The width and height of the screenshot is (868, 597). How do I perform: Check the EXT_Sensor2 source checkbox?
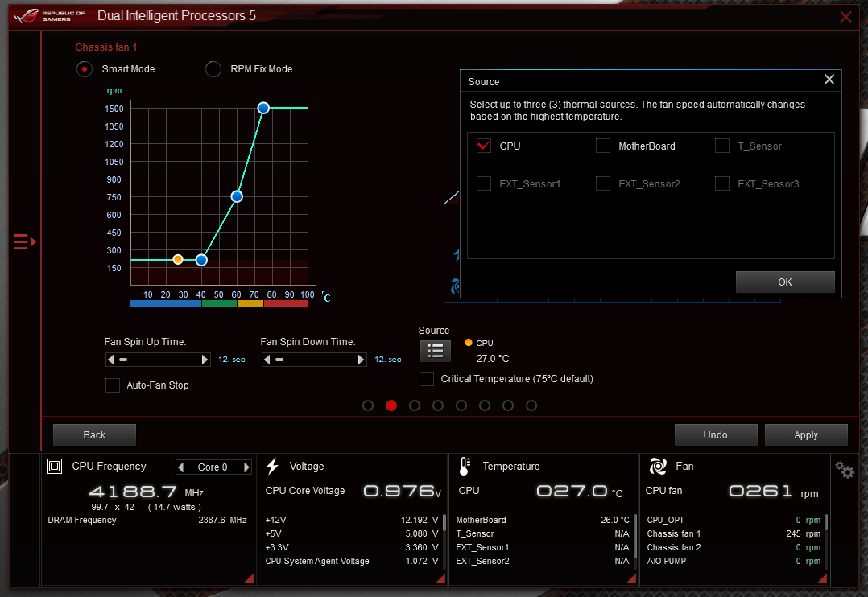click(x=603, y=183)
